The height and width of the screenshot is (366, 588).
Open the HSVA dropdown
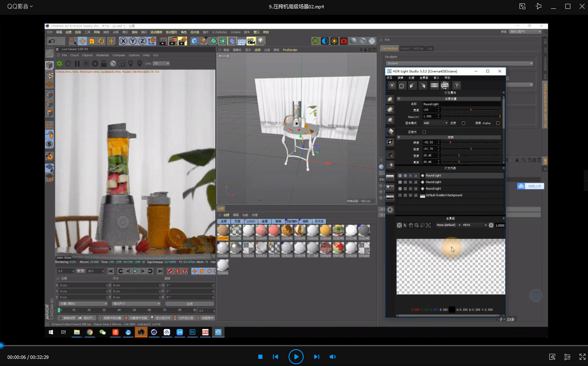474,225
